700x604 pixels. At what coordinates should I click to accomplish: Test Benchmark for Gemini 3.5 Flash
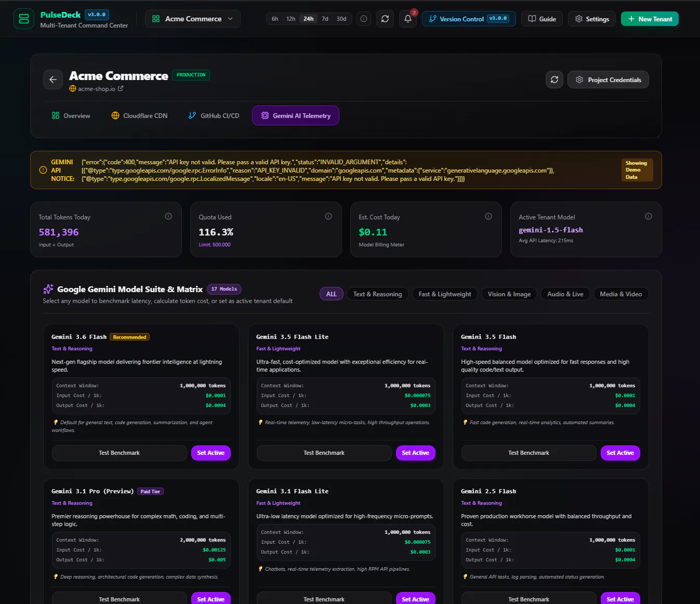(x=529, y=453)
